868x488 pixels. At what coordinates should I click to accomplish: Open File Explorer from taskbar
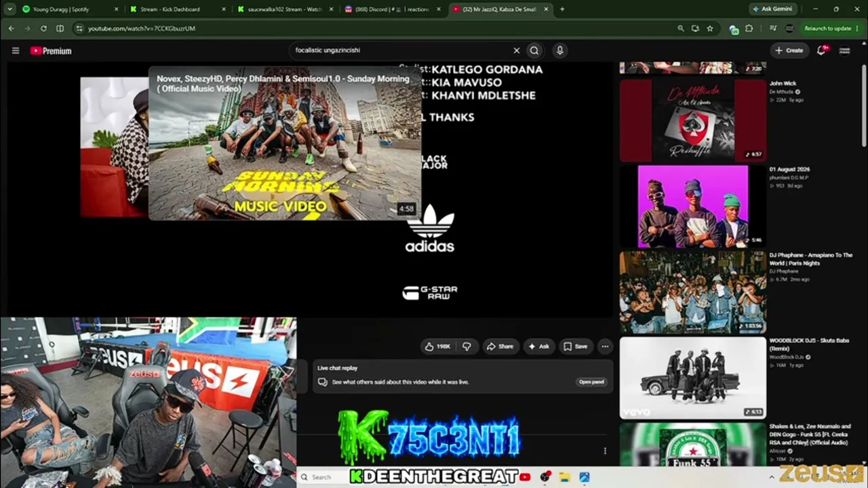(x=564, y=477)
